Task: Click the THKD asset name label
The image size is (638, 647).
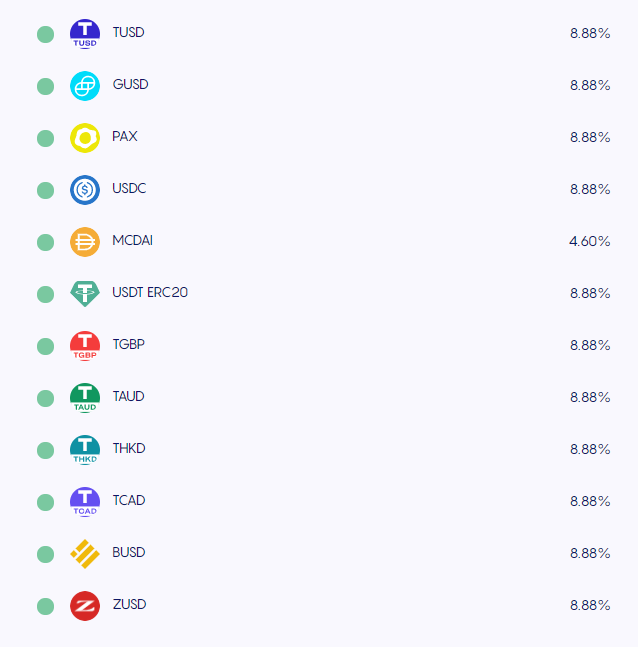Action: tap(129, 448)
